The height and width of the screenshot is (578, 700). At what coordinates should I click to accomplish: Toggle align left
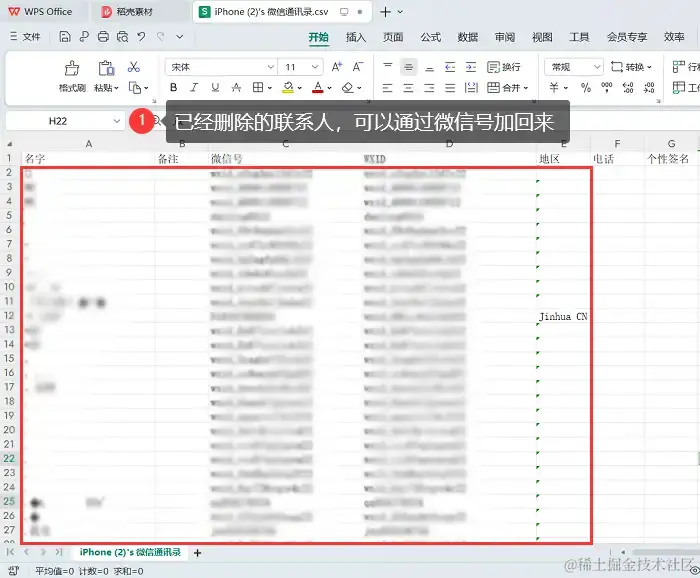[x=388, y=87]
